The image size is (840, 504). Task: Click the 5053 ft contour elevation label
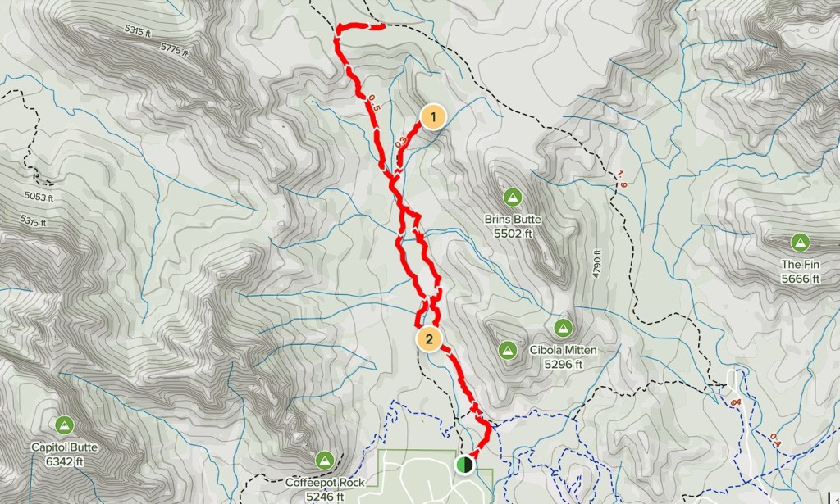tap(39, 197)
